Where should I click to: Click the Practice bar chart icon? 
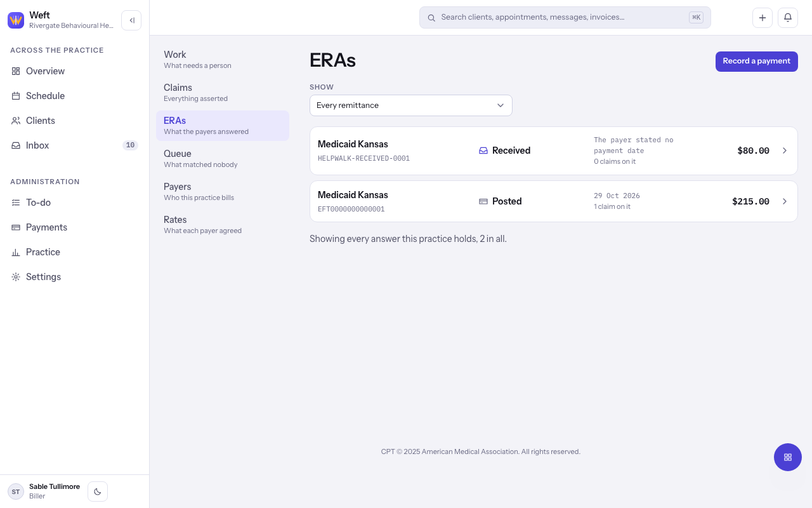(x=16, y=252)
